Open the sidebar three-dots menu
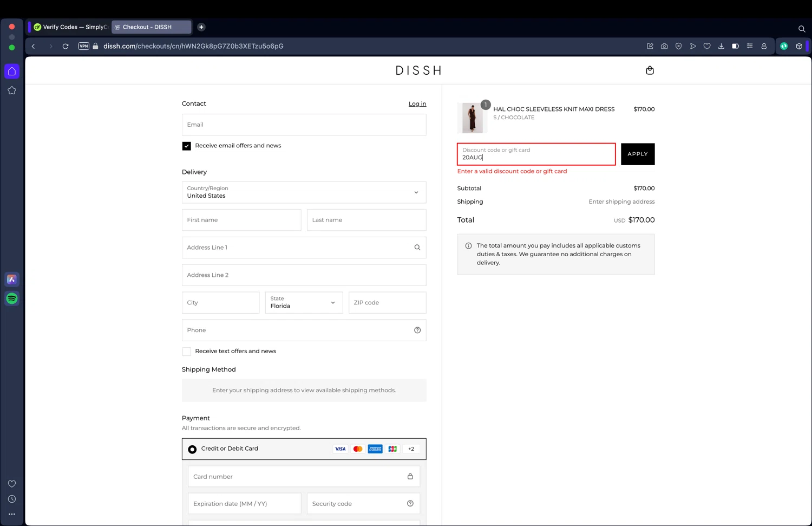 (12, 514)
